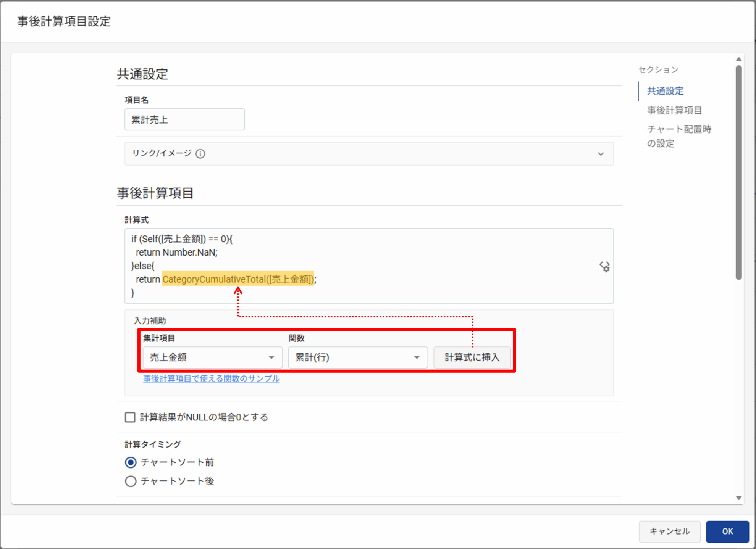The height and width of the screenshot is (549, 756).
Task: Click the scrollbar up arrow
Action: [739, 60]
